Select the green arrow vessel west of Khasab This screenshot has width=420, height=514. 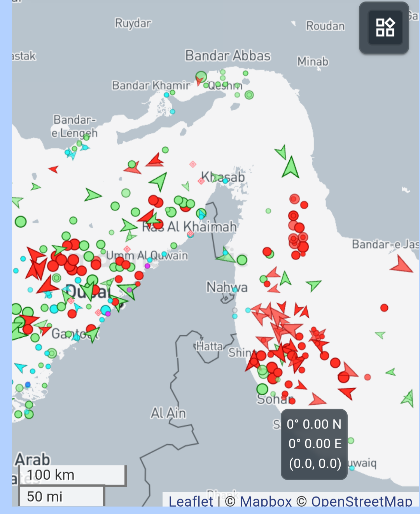tap(159, 181)
